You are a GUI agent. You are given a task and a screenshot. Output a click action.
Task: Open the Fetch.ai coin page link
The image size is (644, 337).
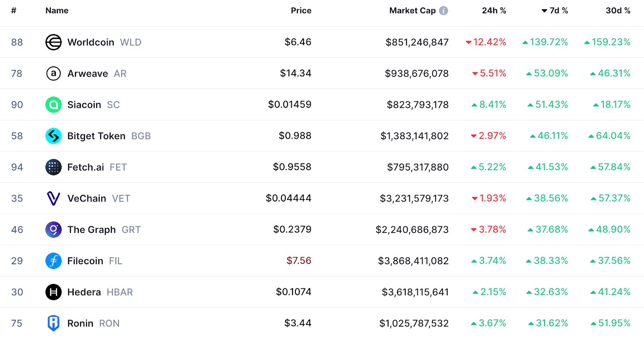(86, 167)
